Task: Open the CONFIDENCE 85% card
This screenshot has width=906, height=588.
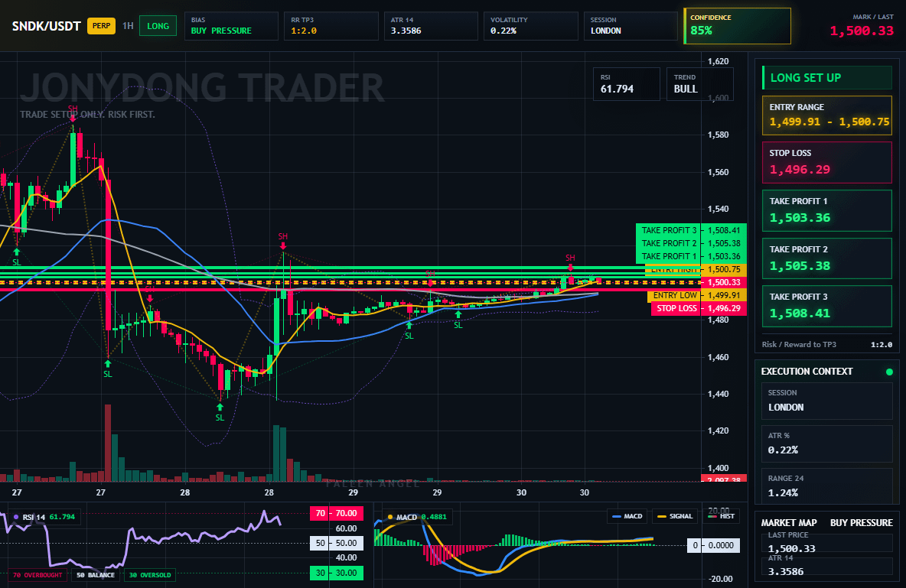Action: tap(737, 26)
